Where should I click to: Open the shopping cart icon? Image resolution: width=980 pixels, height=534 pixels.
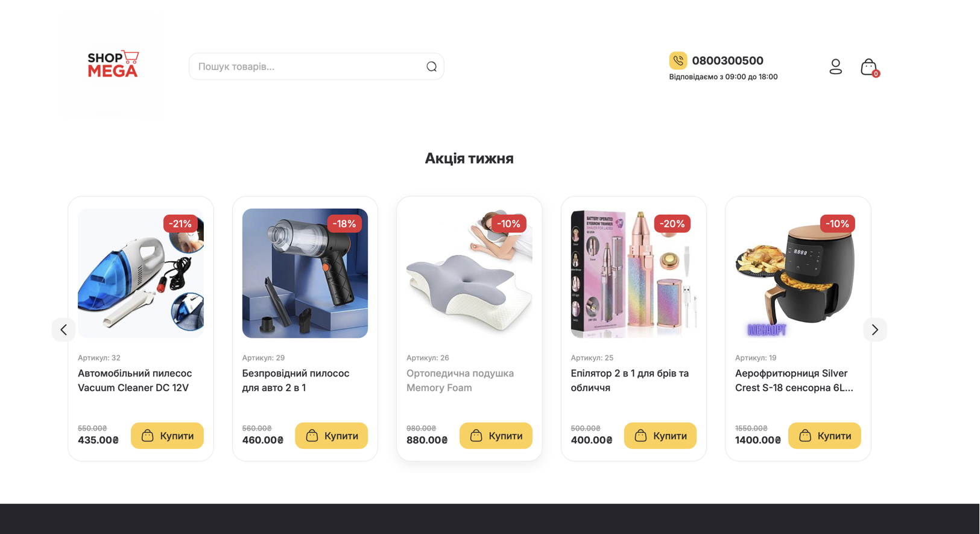[869, 67]
